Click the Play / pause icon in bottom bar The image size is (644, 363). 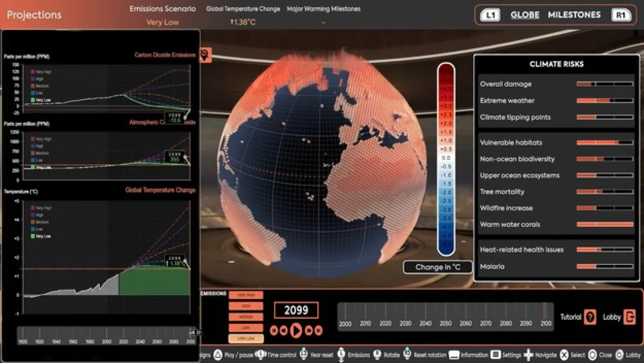tap(217, 355)
